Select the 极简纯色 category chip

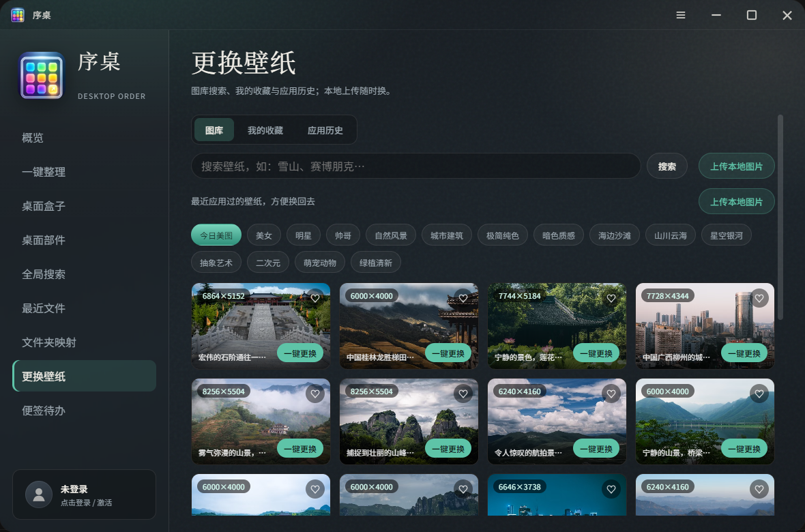[x=503, y=235]
